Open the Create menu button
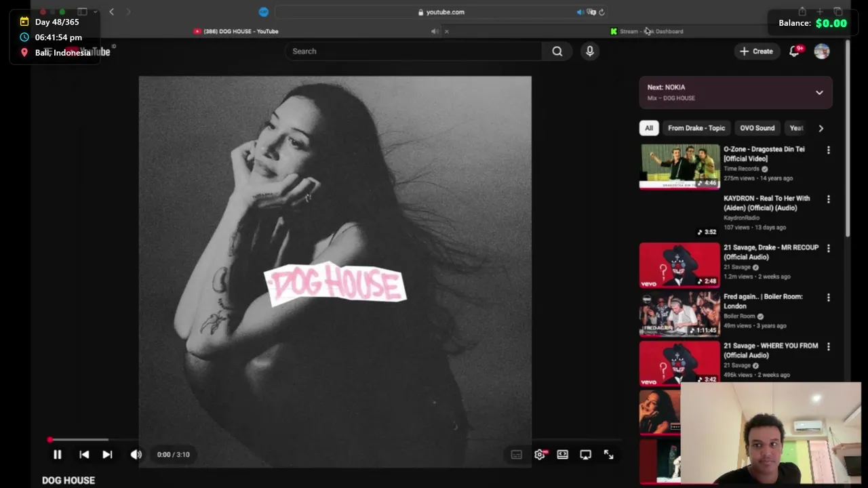 point(756,52)
